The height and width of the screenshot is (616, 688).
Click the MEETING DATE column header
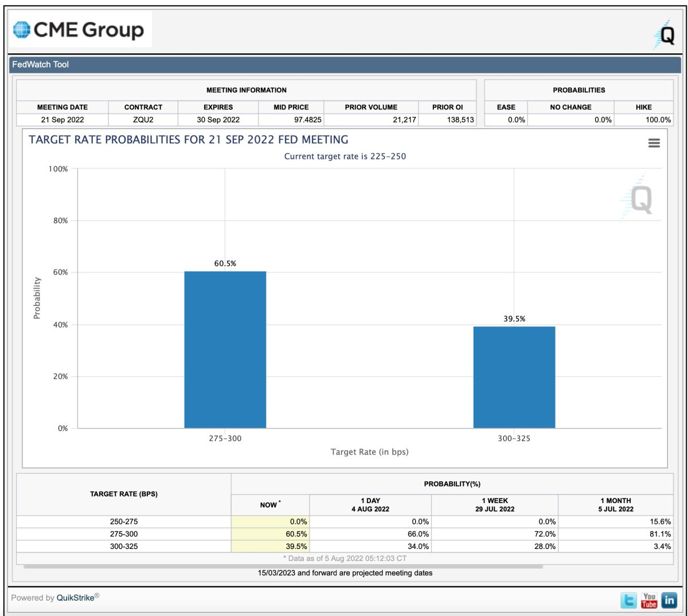click(62, 107)
